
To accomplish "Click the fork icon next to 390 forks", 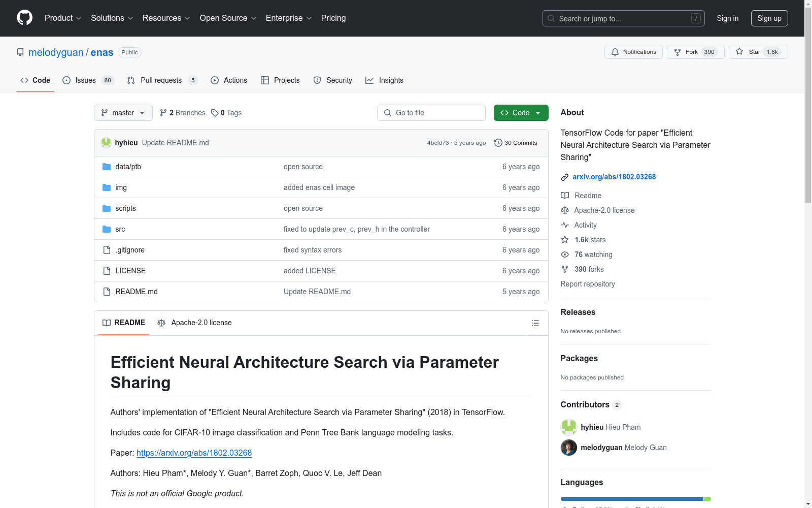I will tap(565, 269).
